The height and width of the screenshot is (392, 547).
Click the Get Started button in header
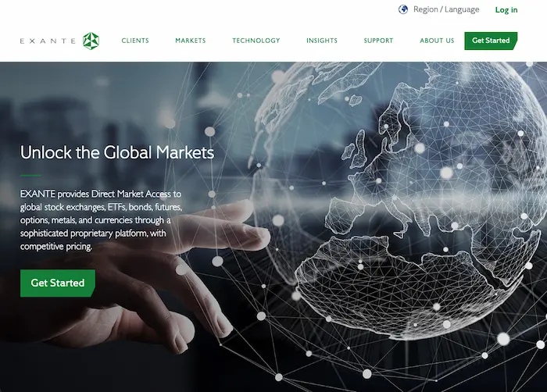click(491, 41)
